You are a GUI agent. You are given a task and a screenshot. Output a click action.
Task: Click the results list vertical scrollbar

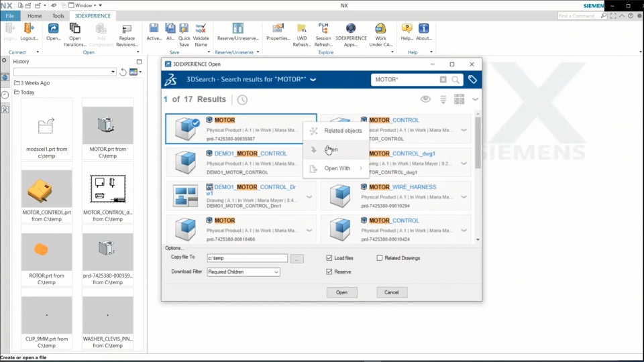pos(478,143)
